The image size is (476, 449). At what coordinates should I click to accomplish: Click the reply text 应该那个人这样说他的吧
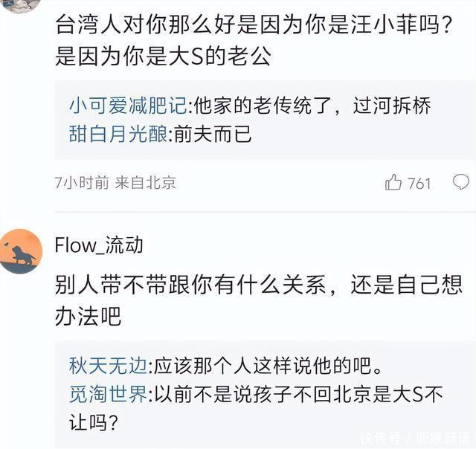[x=266, y=366]
